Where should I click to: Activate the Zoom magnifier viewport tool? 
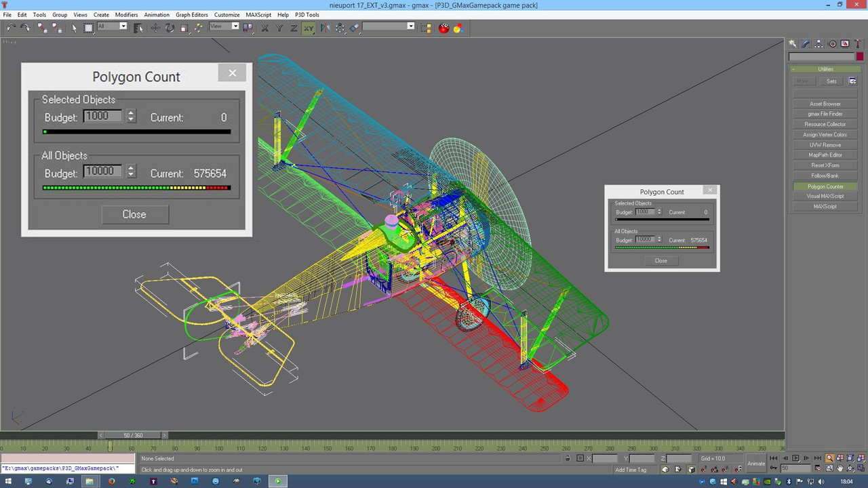pos(829,458)
